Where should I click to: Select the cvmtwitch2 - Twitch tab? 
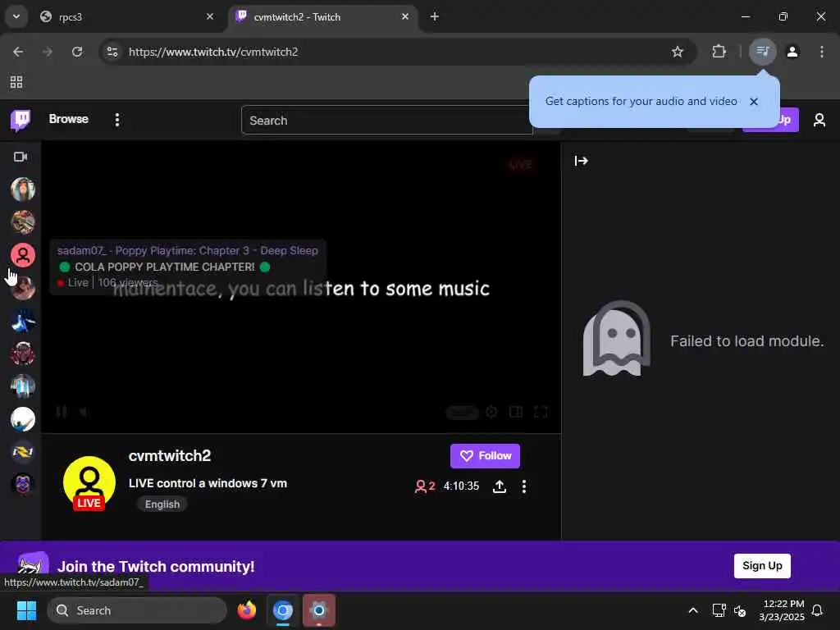323,17
